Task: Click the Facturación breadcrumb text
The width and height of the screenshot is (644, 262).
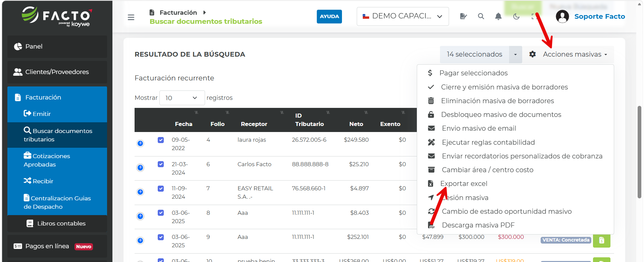Action: click(178, 12)
